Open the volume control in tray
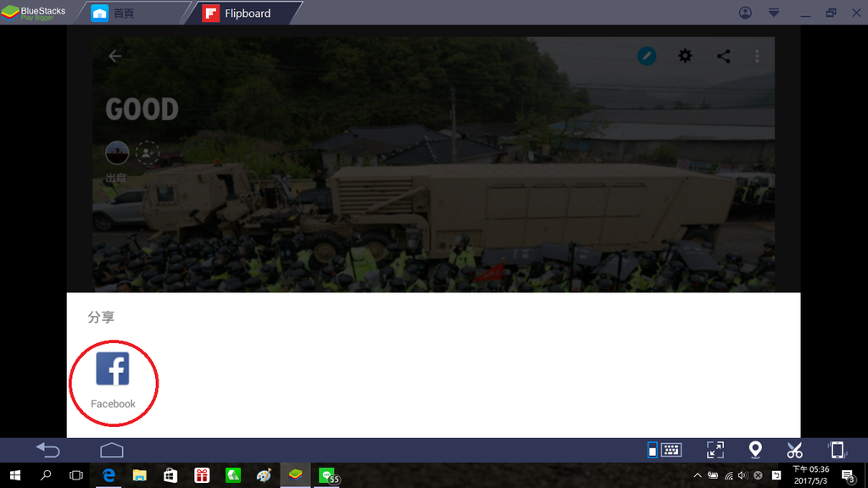The height and width of the screenshot is (488, 868). point(743,475)
